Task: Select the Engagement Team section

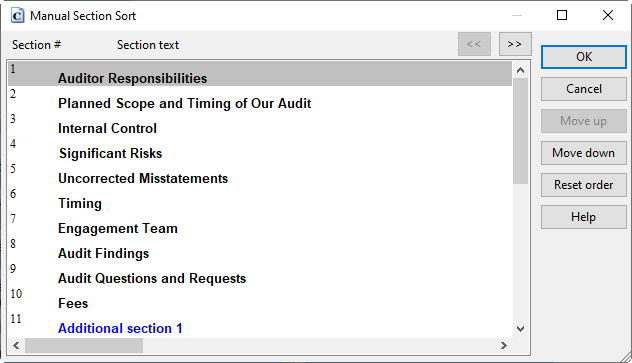Action: [260, 224]
